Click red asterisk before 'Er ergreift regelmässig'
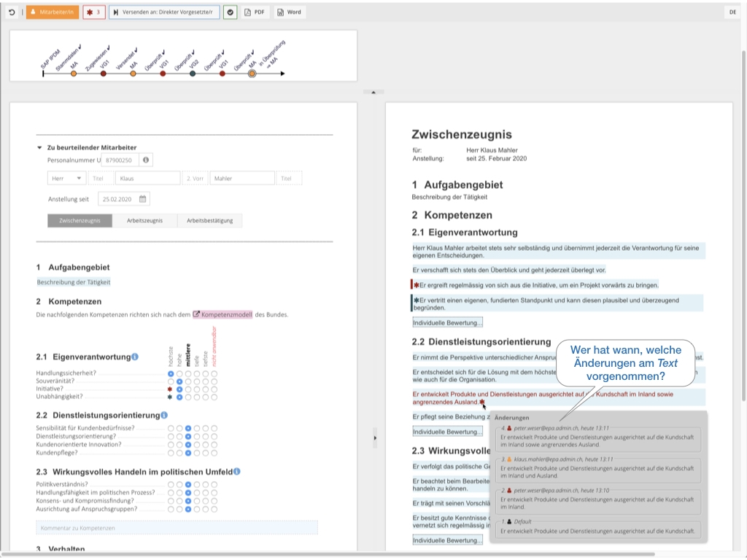The image size is (747, 560). point(416,285)
